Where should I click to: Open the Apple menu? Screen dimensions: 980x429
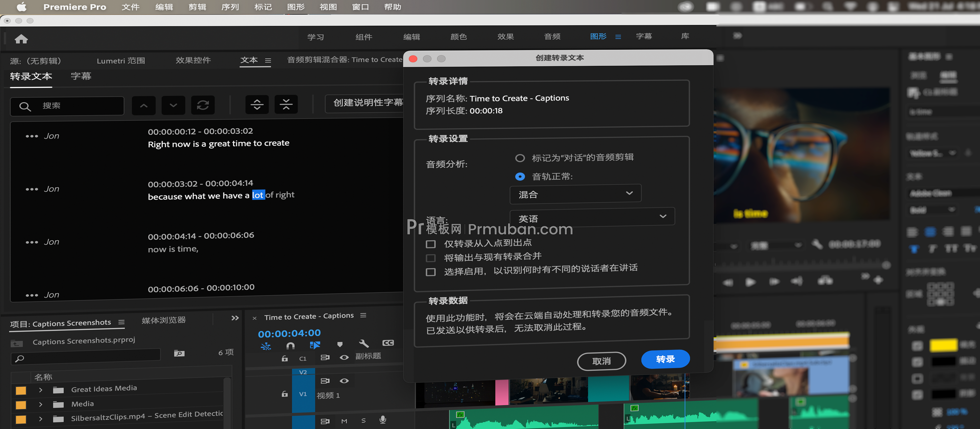click(x=21, y=6)
